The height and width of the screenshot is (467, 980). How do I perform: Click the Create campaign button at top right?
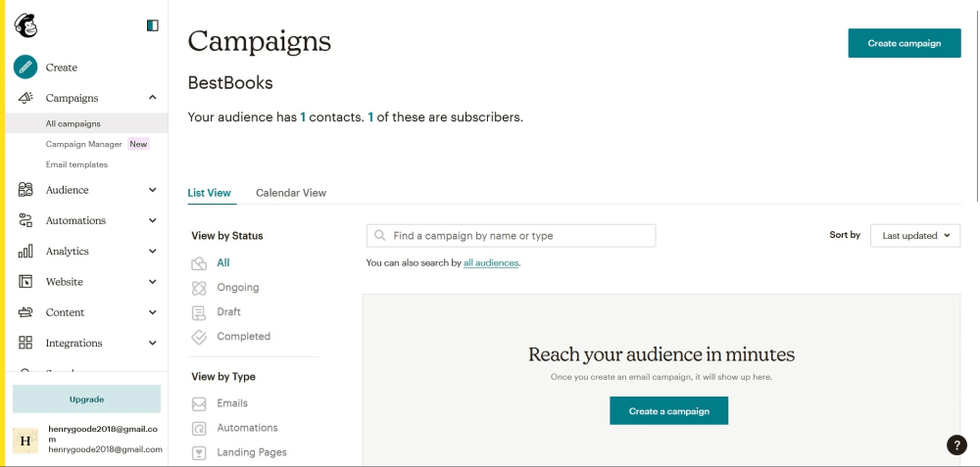tap(905, 43)
